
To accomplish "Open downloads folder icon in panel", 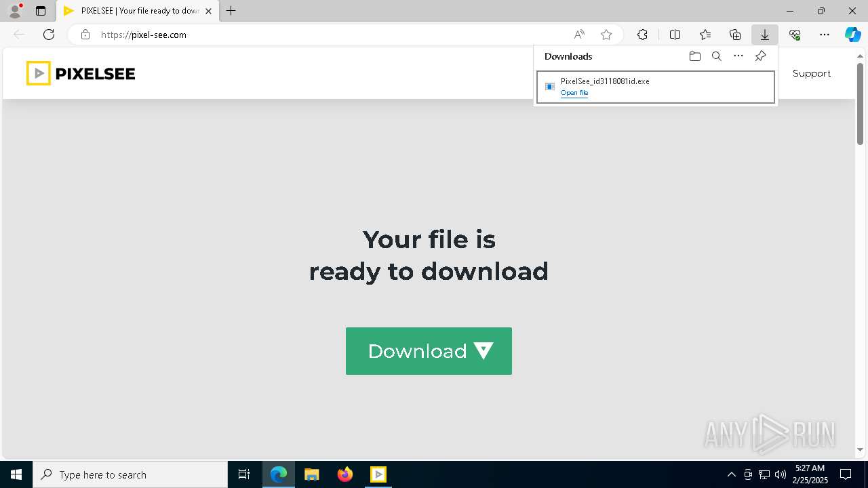I will [694, 56].
